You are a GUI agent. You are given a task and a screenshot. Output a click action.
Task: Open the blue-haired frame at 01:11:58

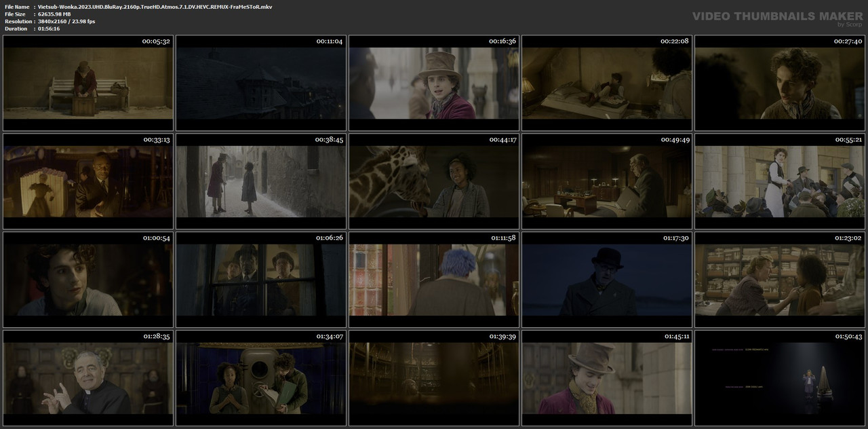tap(434, 280)
